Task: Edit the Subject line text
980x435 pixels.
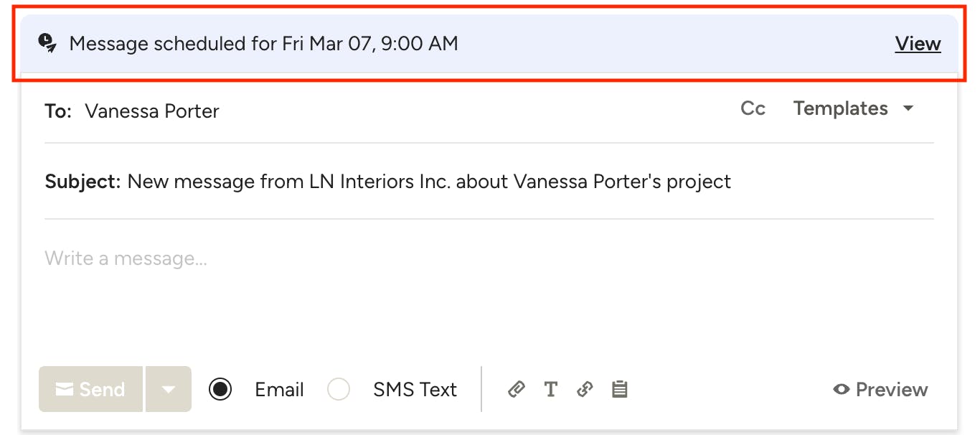Action: tap(429, 182)
